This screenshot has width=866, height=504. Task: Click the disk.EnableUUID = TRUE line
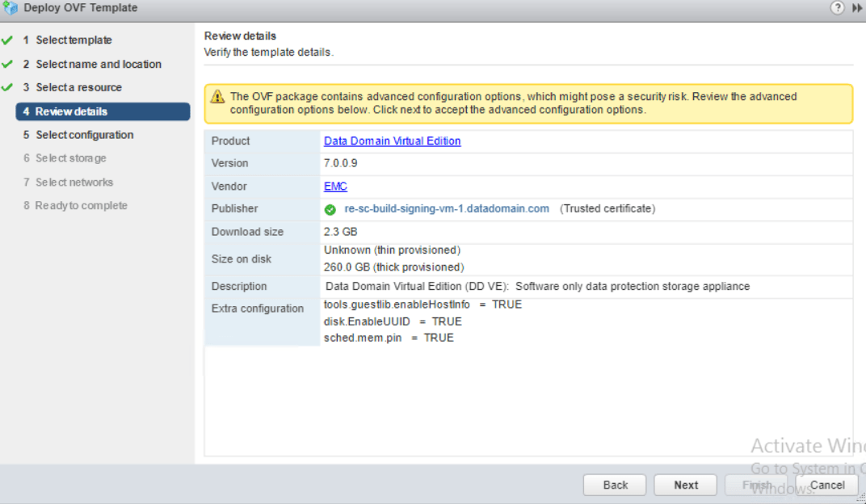click(x=393, y=321)
